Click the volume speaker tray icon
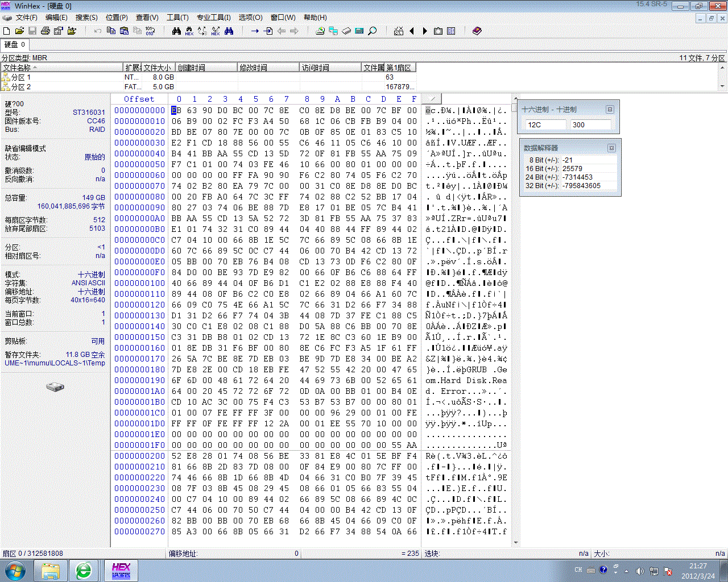The image size is (728, 582). 640,571
